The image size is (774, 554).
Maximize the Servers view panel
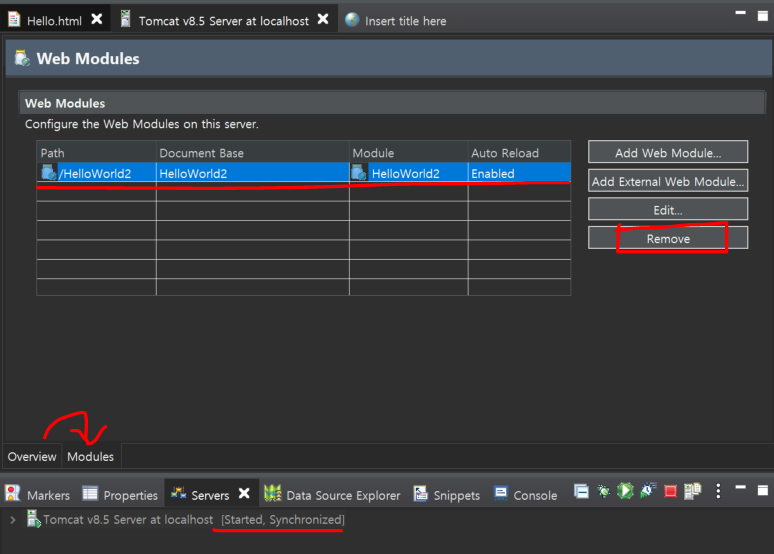tap(763, 490)
